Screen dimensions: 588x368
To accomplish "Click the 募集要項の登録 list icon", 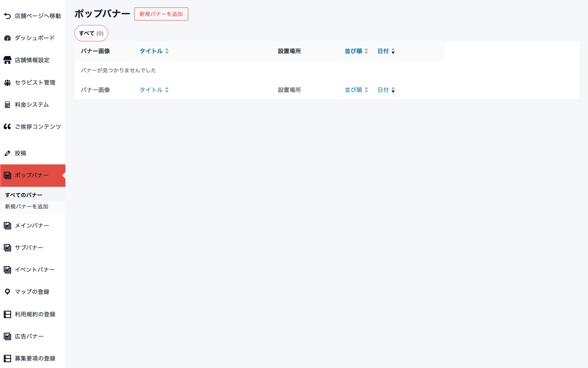I will pyautogui.click(x=7, y=358).
